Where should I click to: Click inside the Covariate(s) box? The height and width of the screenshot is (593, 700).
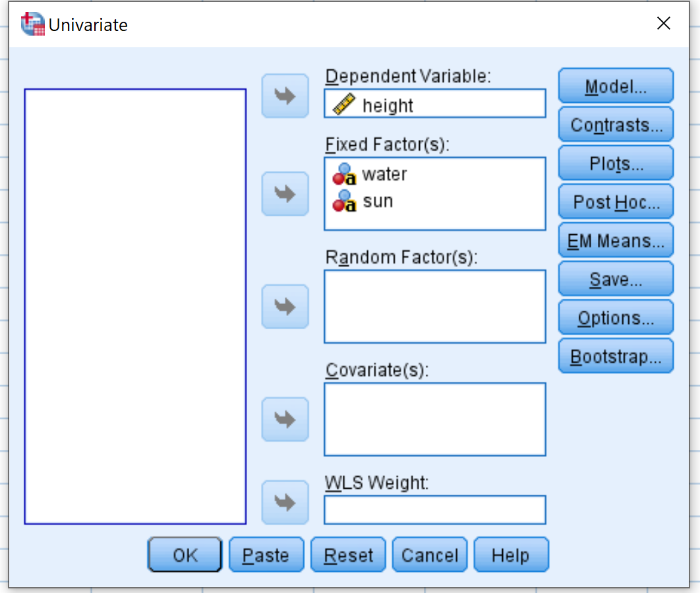click(x=435, y=420)
